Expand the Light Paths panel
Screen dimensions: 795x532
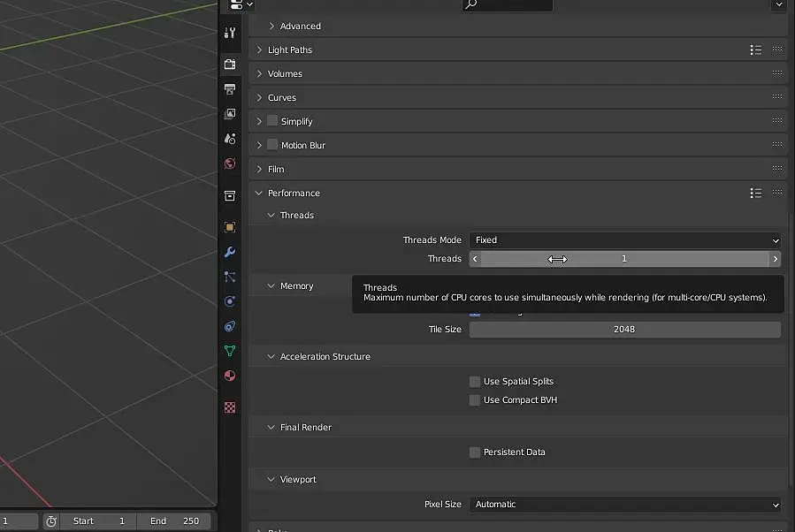pos(260,49)
